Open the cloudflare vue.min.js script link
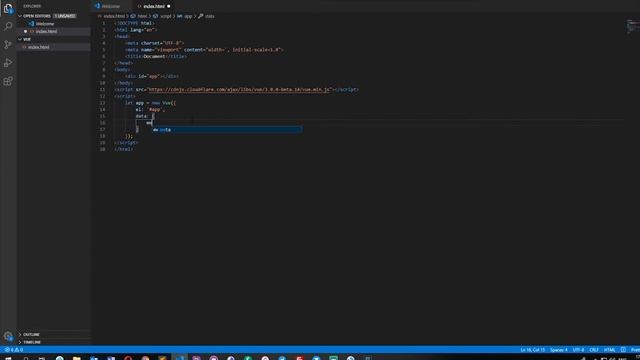640x360 pixels. tap(238, 89)
